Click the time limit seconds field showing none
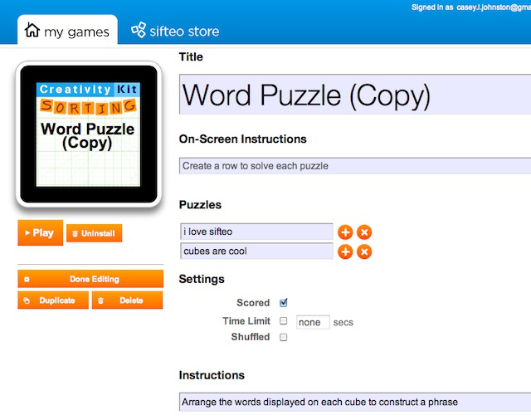 313,322
